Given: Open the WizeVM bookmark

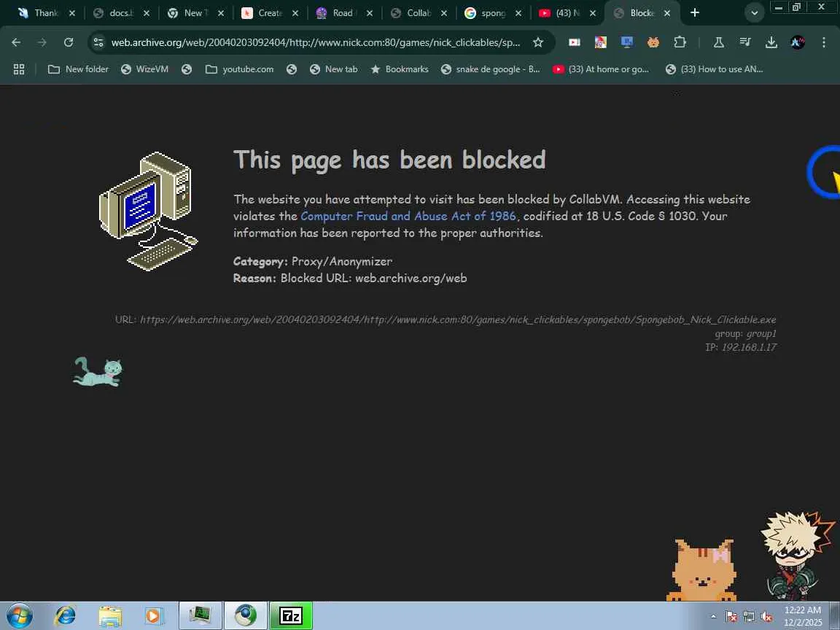Looking at the screenshot, I should coord(144,69).
